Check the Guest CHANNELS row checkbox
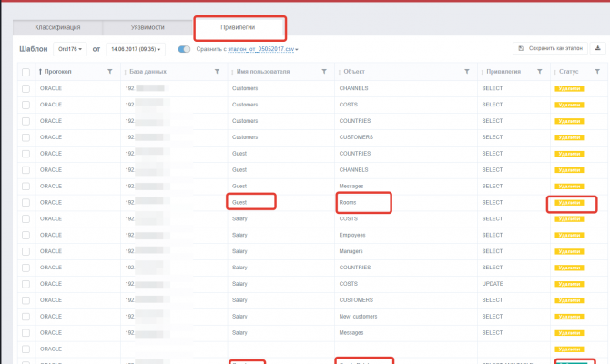The height and width of the screenshot is (364, 610). tap(26, 170)
